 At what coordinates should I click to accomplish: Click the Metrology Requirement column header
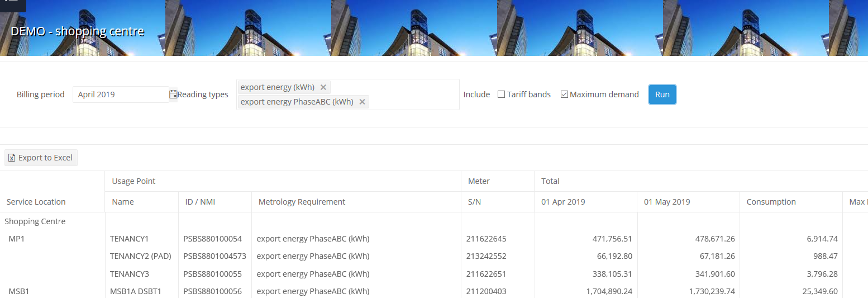click(302, 202)
